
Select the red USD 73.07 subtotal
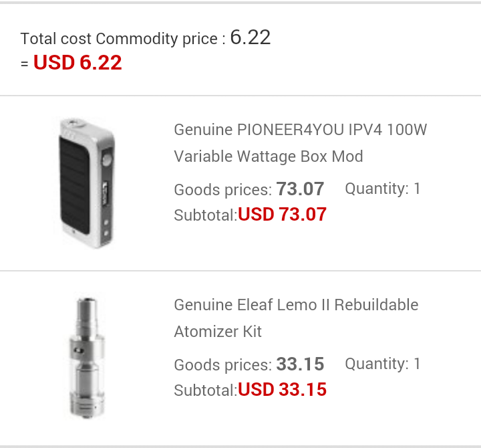tap(282, 215)
